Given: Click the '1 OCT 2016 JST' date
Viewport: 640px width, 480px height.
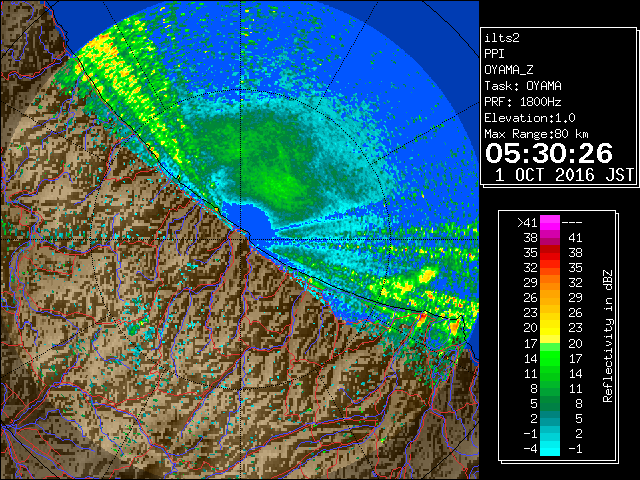Looking at the screenshot, I should point(564,175).
